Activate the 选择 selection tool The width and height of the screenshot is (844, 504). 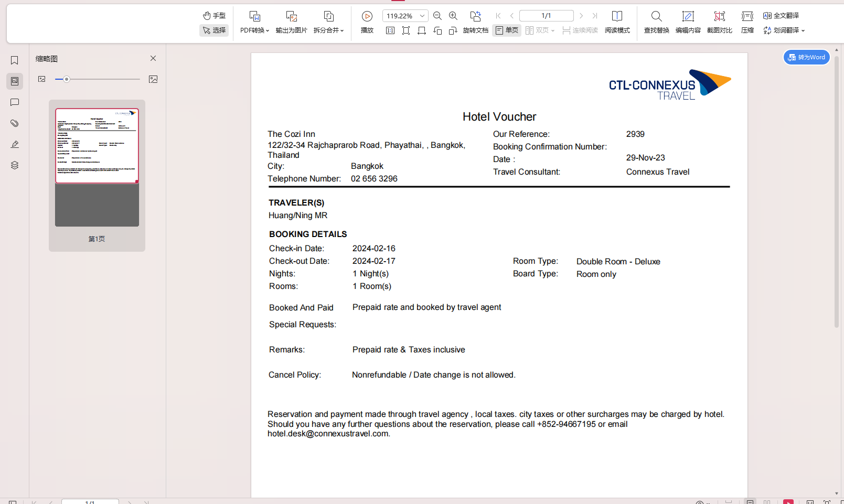click(214, 30)
